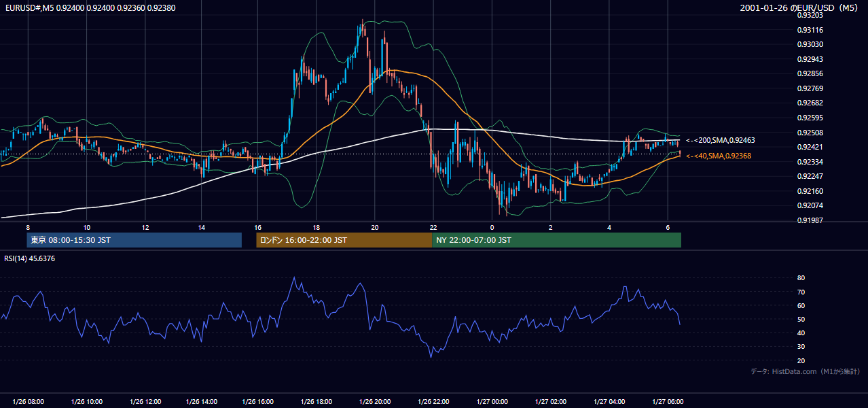Click the 40 SMA label 0.92368
This screenshot has height=408, width=868.
pyautogui.click(x=719, y=156)
